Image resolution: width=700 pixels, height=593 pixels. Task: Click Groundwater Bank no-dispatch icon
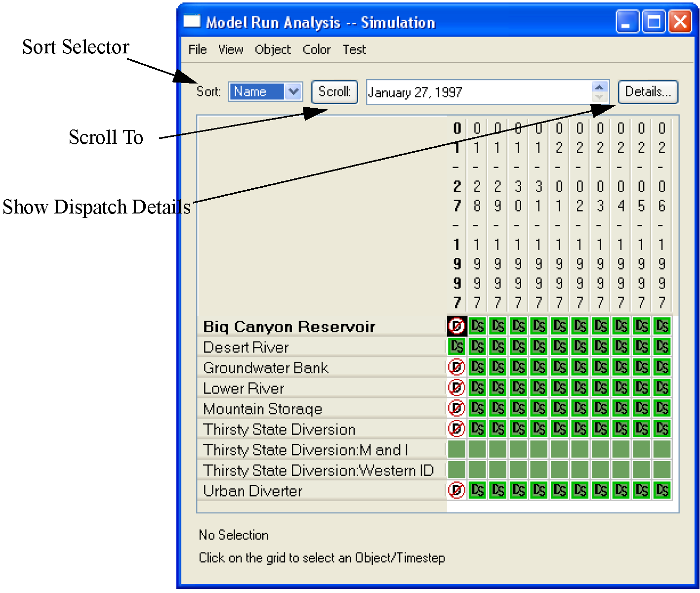[x=456, y=367]
